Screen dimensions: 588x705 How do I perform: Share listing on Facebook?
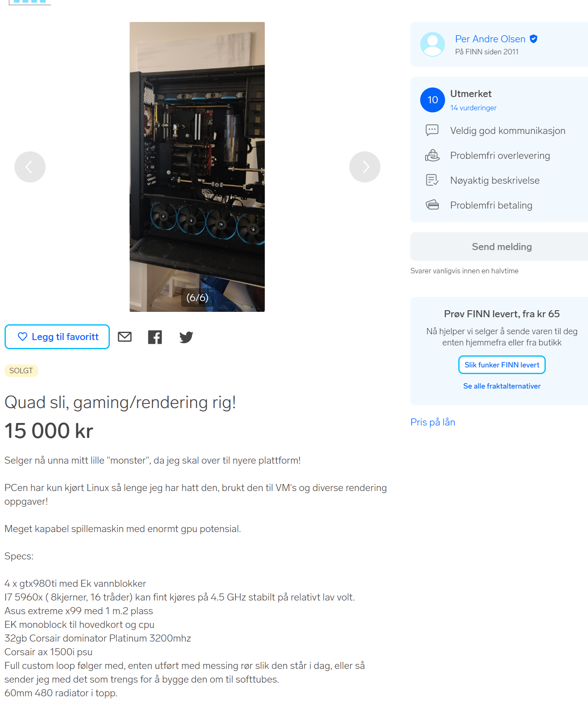click(155, 337)
